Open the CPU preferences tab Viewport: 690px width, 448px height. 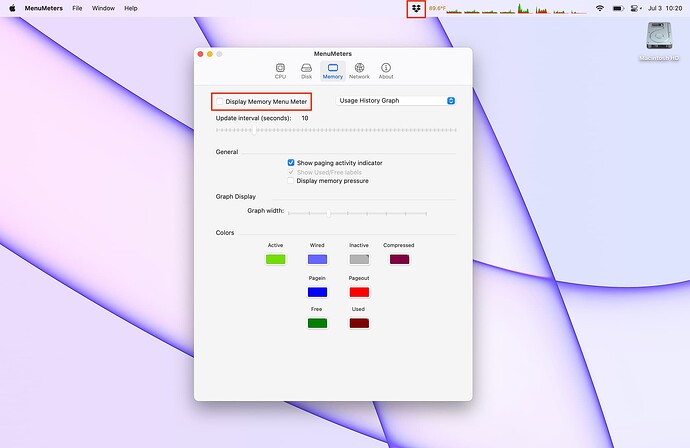click(x=280, y=71)
